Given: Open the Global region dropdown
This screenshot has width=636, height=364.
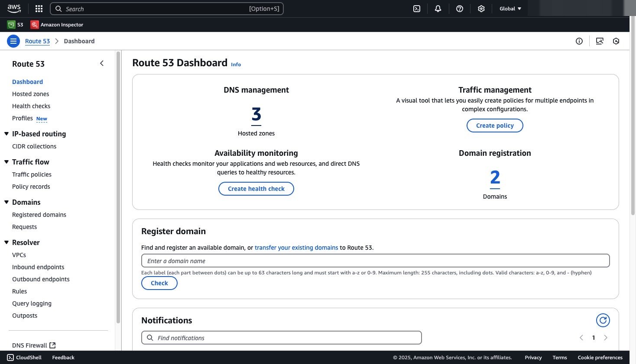Looking at the screenshot, I should coord(510,9).
